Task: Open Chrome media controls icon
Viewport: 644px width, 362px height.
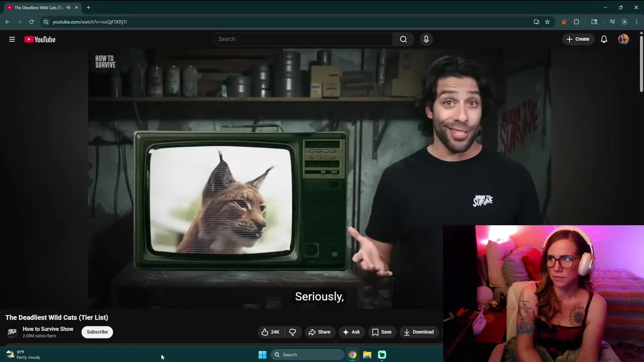Action: 612,22
